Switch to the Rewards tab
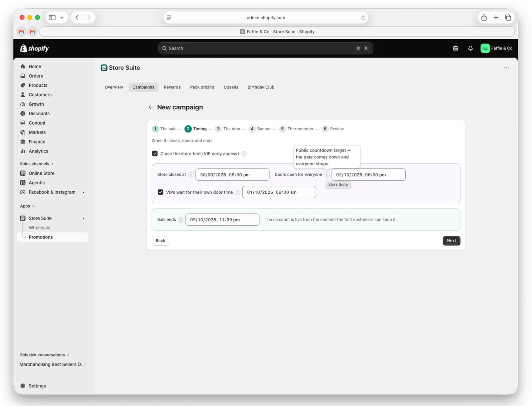532x406 pixels. [x=172, y=87]
